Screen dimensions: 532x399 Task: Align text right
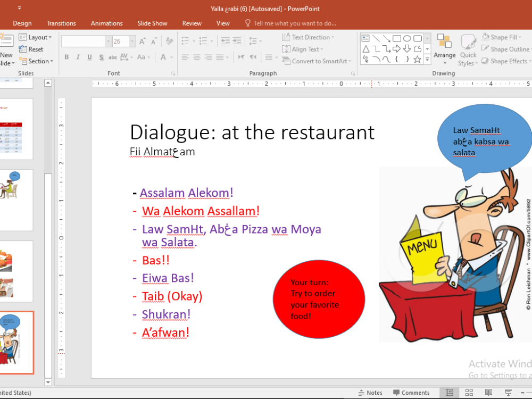click(x=209, y=57)
